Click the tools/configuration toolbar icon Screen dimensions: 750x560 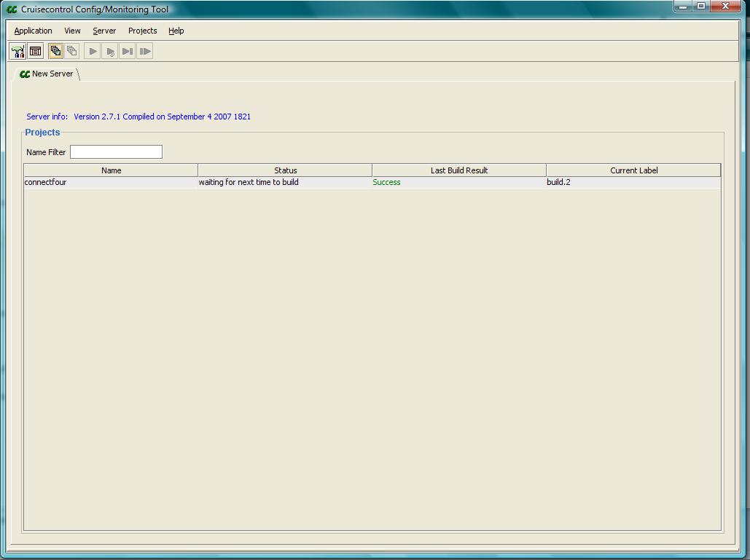17,51
